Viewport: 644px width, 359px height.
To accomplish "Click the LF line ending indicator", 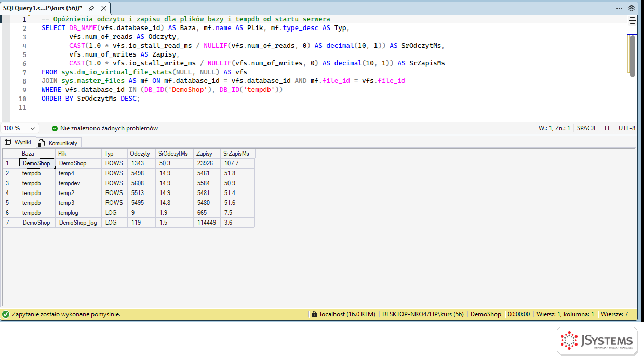I will pyautogui.click(x=608, y=128).
